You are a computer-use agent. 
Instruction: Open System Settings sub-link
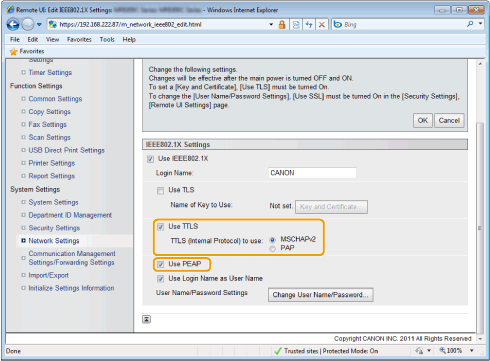53,202
